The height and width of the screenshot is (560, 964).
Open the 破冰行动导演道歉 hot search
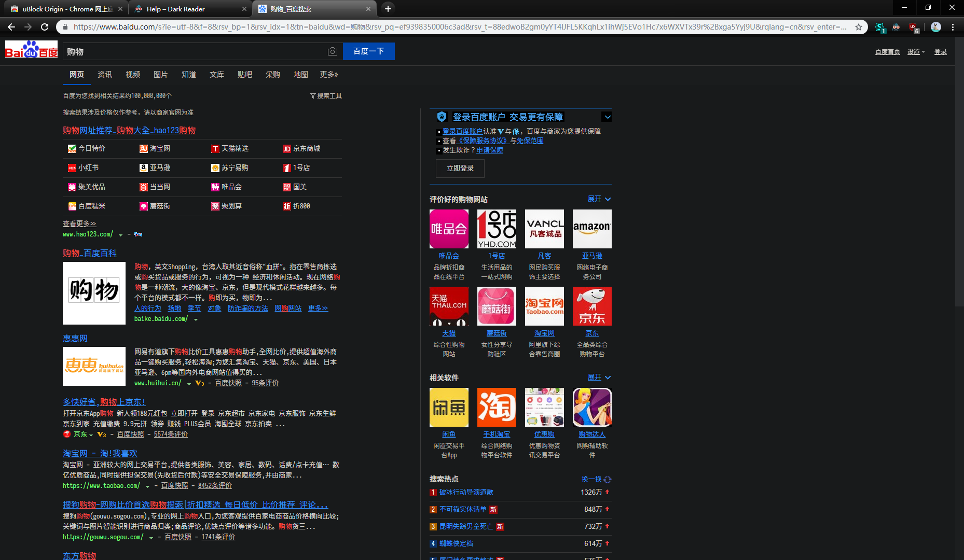[466, 493]
